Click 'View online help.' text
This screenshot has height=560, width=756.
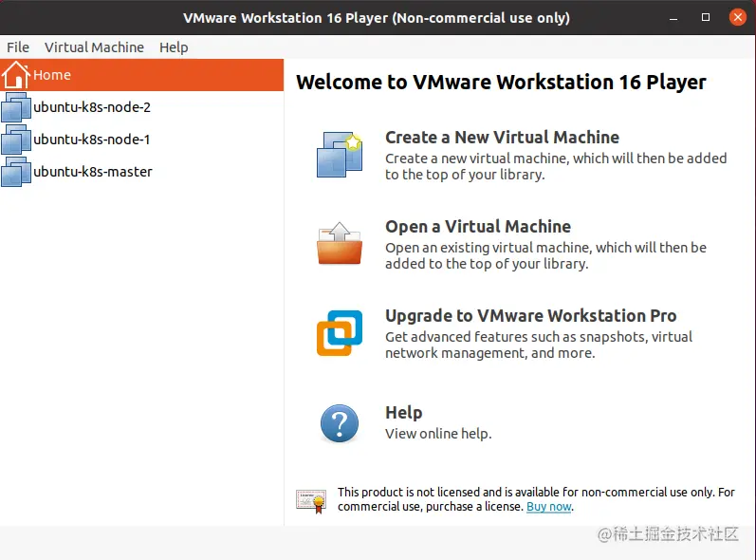coord(438,434)
